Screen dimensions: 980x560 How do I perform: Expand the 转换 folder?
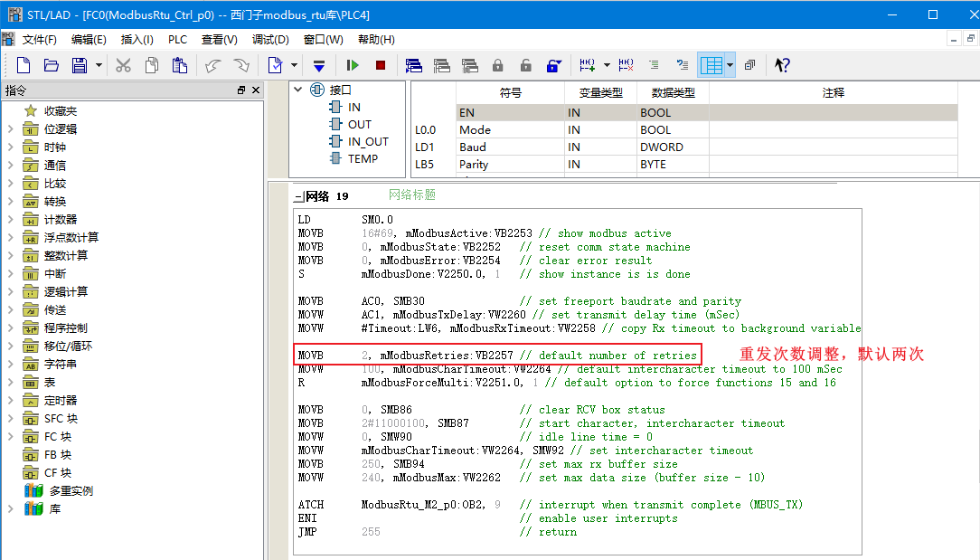(11, 202)
